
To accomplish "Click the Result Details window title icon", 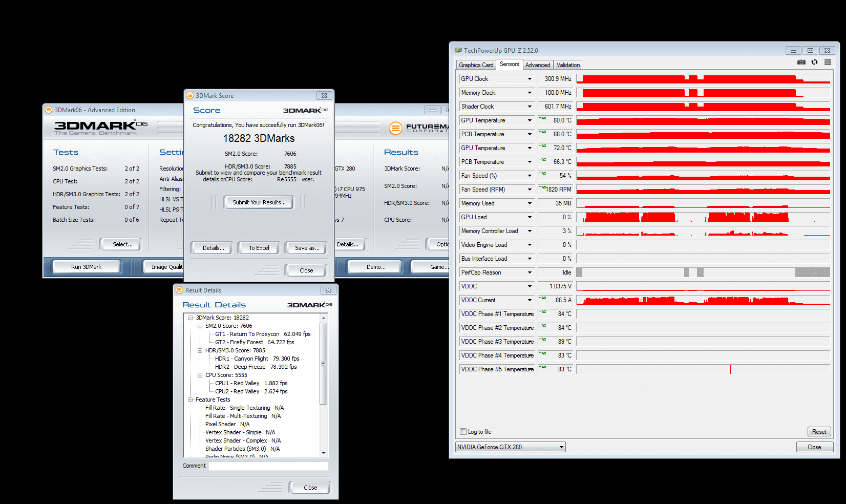I will tap(179, 290).
